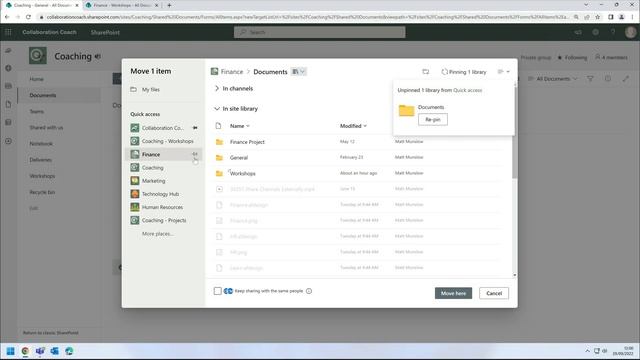Bookmark page with star icon
The image size is (640, 360).
pyautogui.click(x=598, y=17)
